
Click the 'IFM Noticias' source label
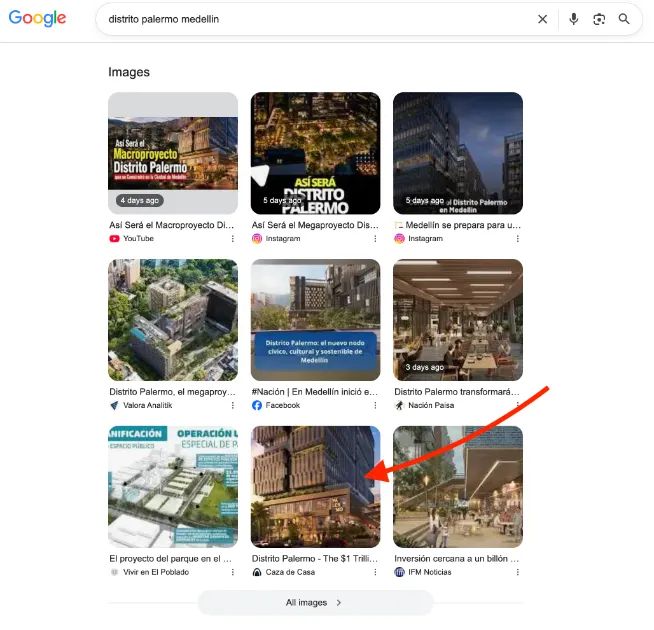430,572
